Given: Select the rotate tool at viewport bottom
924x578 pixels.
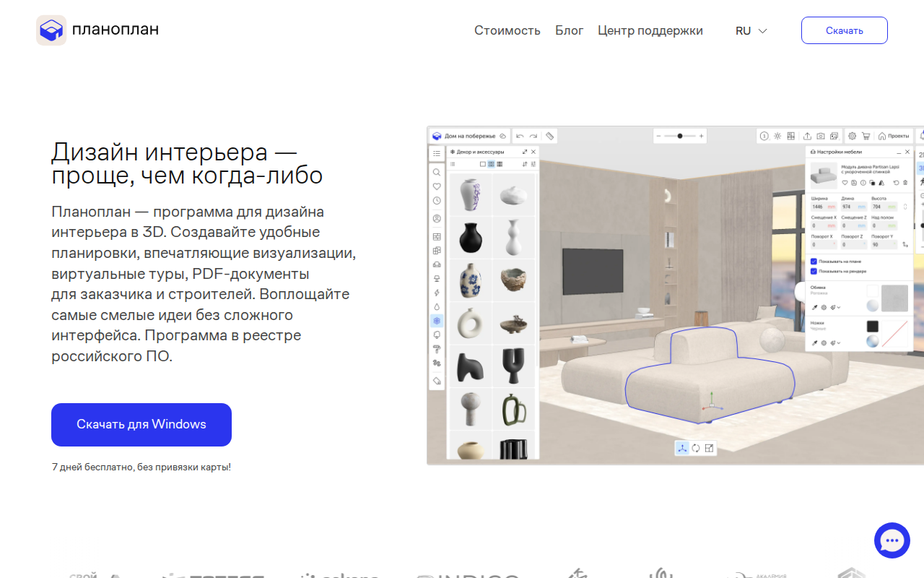Looking at the screenshot, I should coord(696,448).
